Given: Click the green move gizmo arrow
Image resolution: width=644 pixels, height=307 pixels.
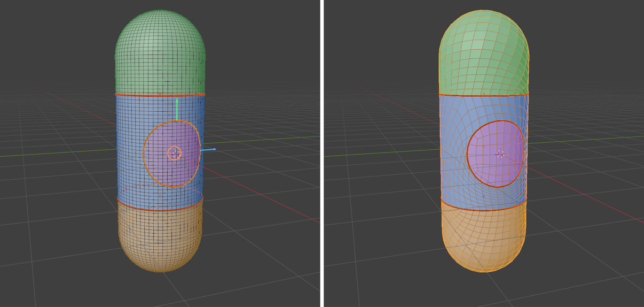Looking at the screenshot, I should pyautogui.click(x=177, y=110).
